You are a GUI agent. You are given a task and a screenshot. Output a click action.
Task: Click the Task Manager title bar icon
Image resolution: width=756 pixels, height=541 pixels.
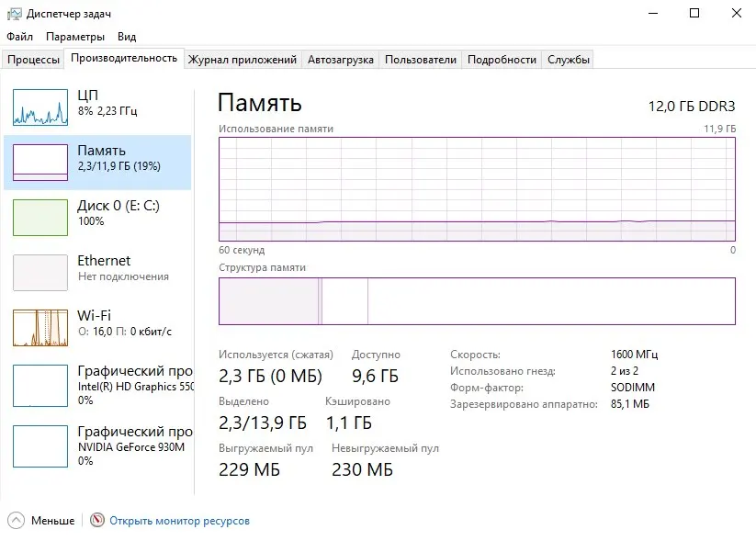click(x=15, y=14)
